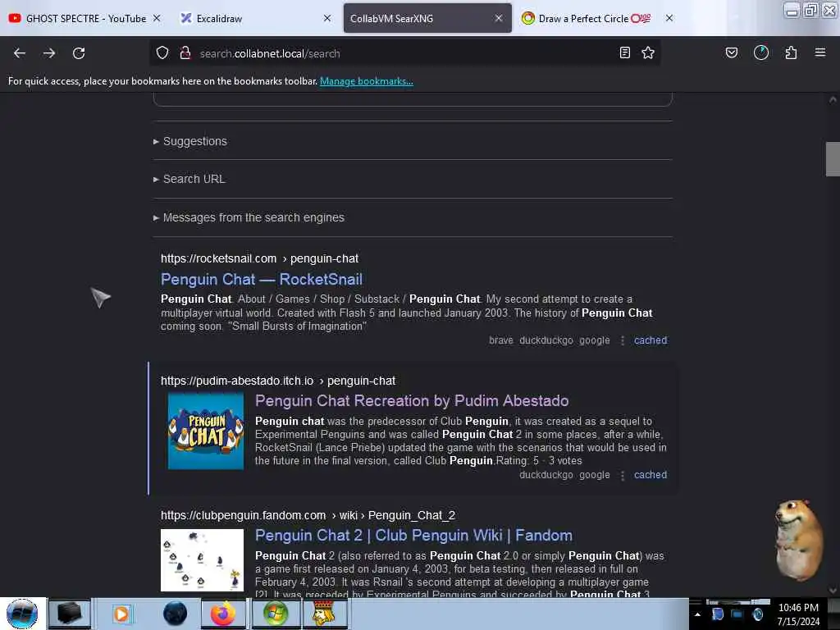The image size is (840, 630).
Task: Go forward to the next page
Action: point(49,53)
